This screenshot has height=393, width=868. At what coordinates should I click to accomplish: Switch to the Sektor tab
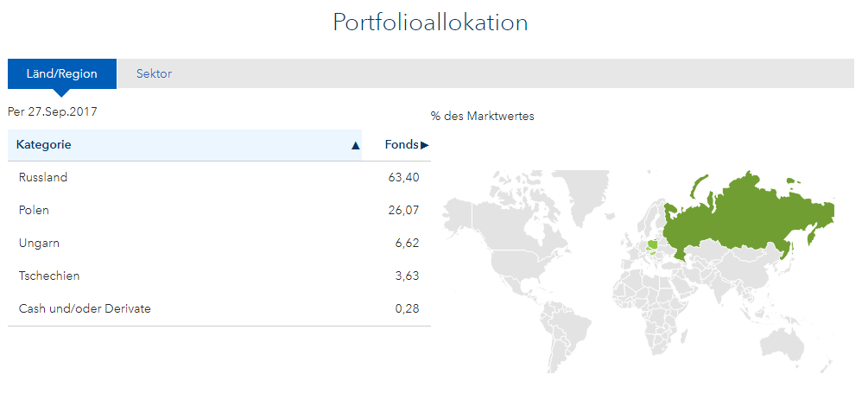coord(154,74)
